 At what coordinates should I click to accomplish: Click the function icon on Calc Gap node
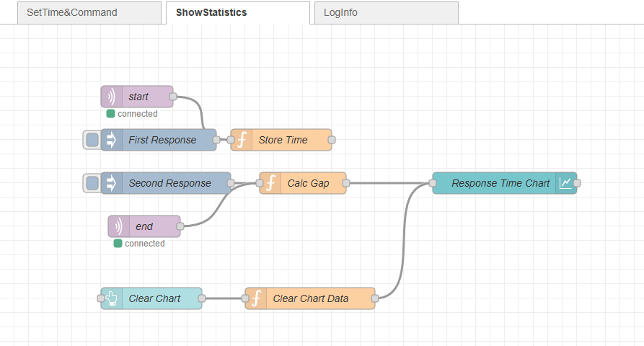pos(270,183)
